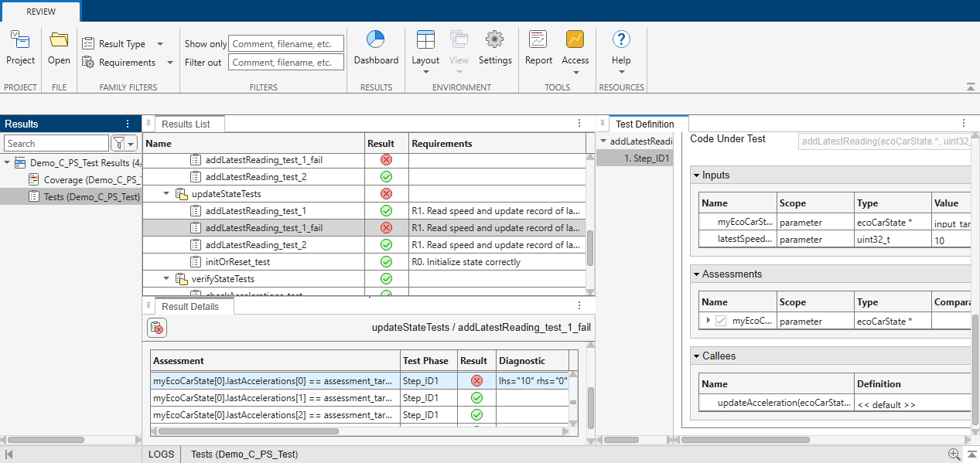Screen dimensions: 980x463
Task: Click in the Show only filter field
Action: [x=286, y=44]
